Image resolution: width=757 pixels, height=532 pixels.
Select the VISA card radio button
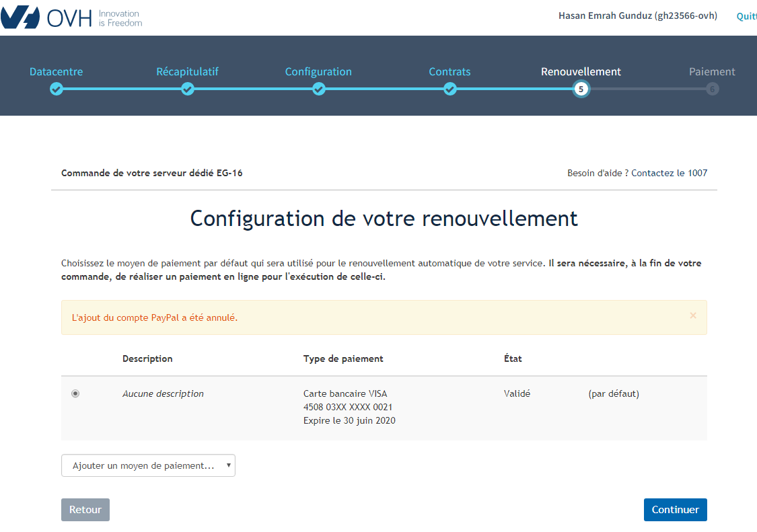tap(75, 393)
